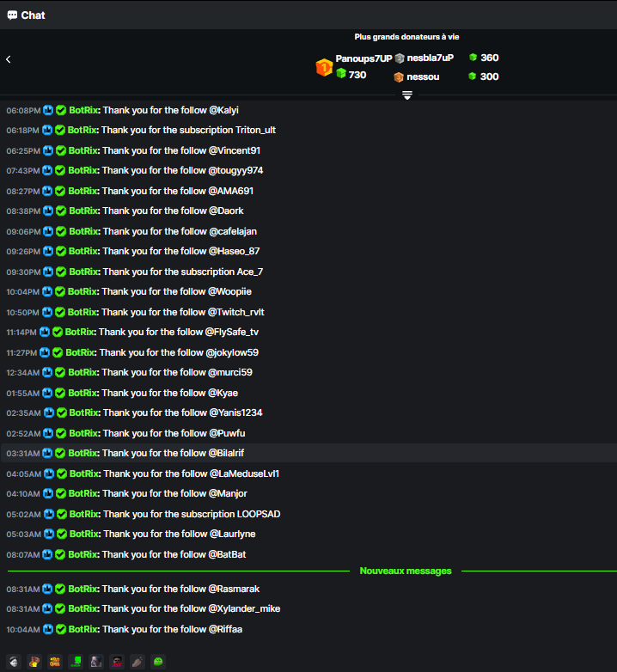Click moderator badge in 06:18PM message
The height and width of the screenshot is (672, 617).
coord(47,130)
